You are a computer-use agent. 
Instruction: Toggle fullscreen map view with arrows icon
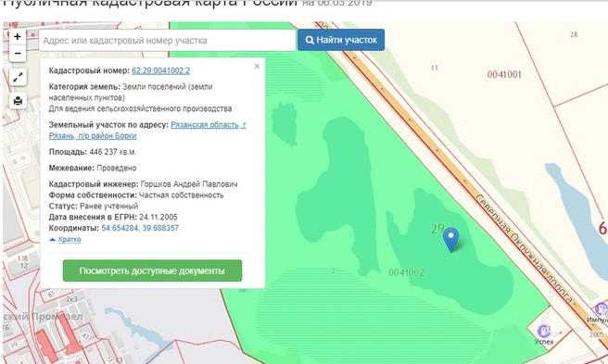[18, 77]
